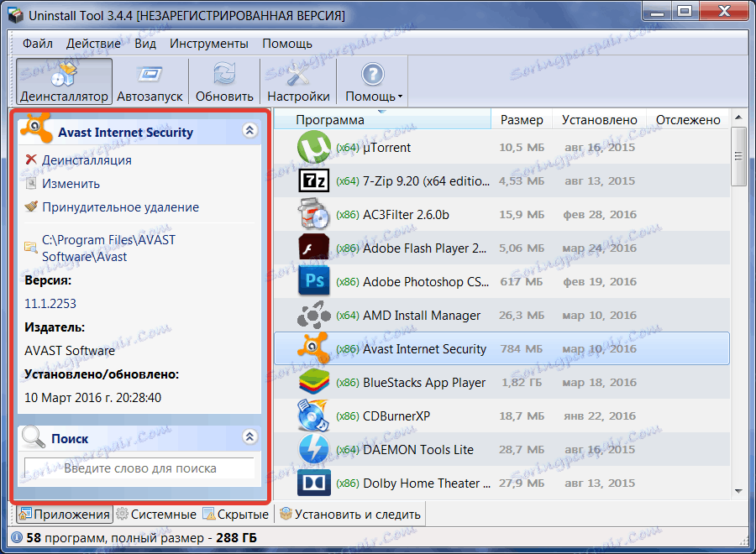Click the 784 МБ size cell

pos(521,348)
